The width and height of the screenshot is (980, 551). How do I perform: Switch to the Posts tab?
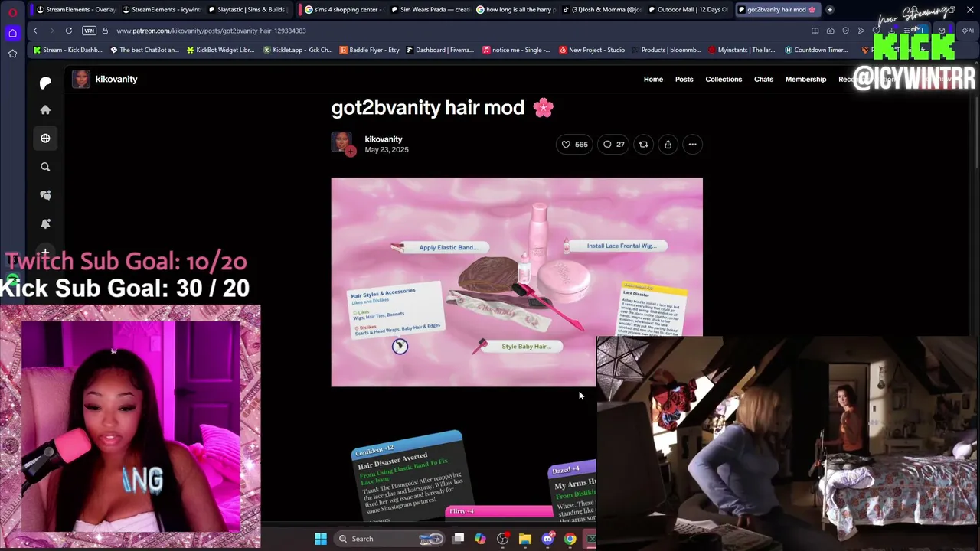click(684, 79)
